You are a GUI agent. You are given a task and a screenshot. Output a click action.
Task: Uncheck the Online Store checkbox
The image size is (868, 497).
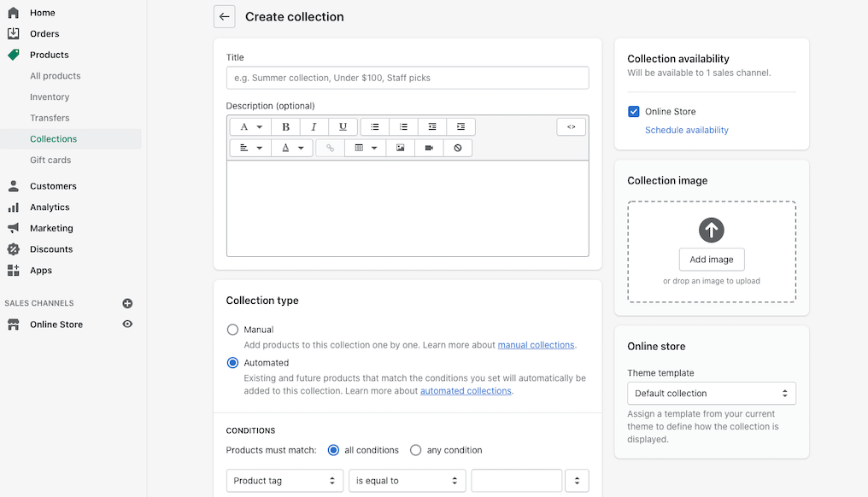634,112
